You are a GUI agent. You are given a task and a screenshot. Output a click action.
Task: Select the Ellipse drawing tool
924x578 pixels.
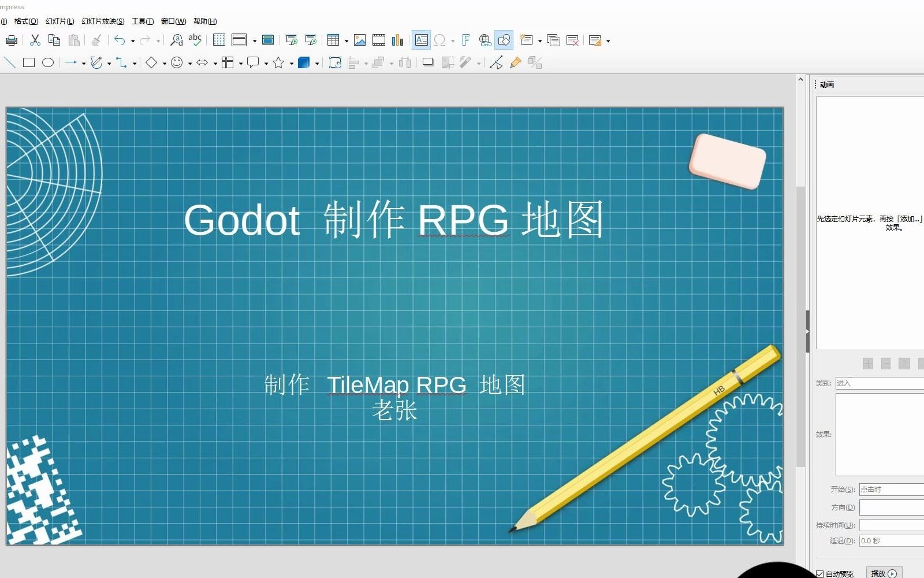[x=48, y=62]
